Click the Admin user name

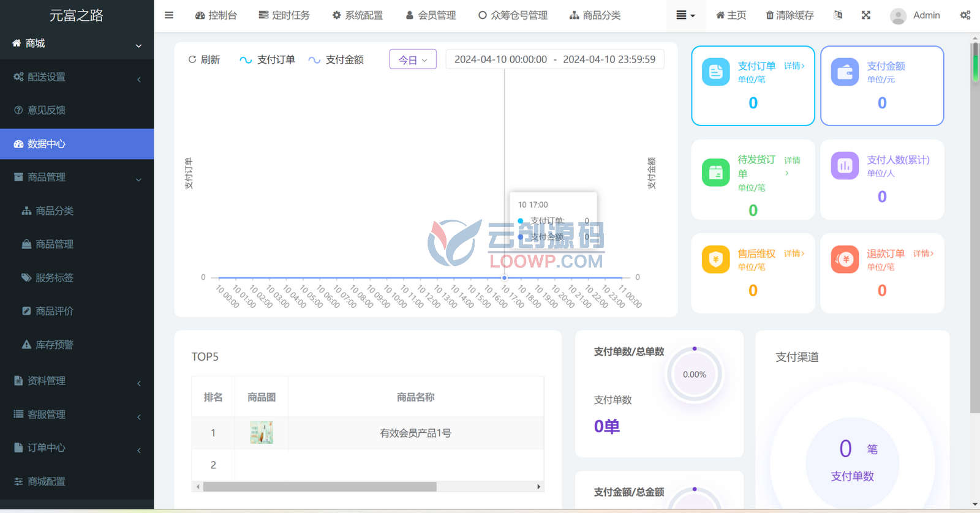click(926, 15)
